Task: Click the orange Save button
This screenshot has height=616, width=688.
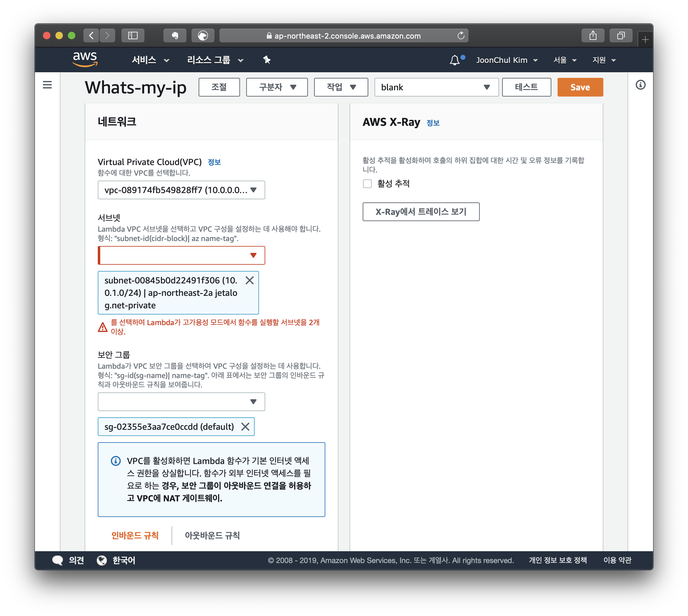Action: (580, 87)
